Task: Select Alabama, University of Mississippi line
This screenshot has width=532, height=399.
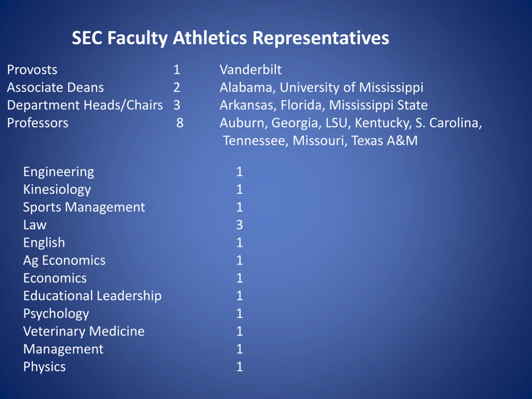Action: [x=321, y=88]
